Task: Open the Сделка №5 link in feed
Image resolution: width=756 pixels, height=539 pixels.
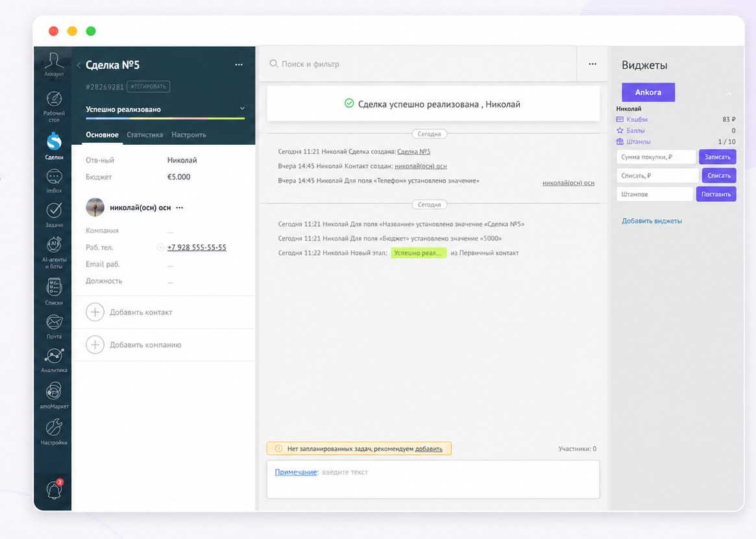Action: [x=413, y=151]
